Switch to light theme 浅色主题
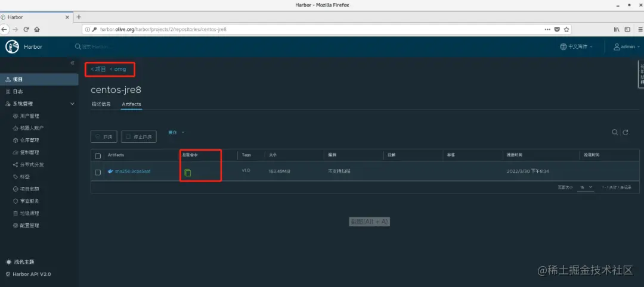This screenshot has width=644, height=287. [x=20, y=261]
